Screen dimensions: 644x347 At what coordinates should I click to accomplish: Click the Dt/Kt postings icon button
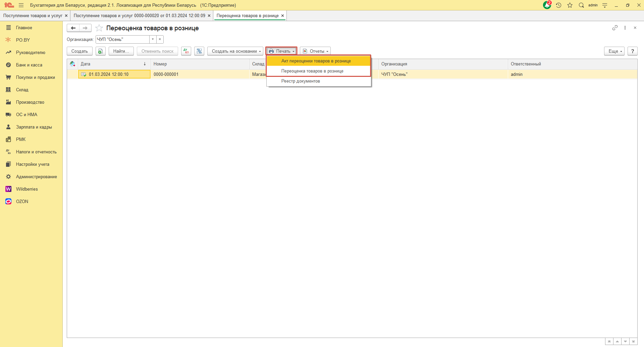point(186,51)
